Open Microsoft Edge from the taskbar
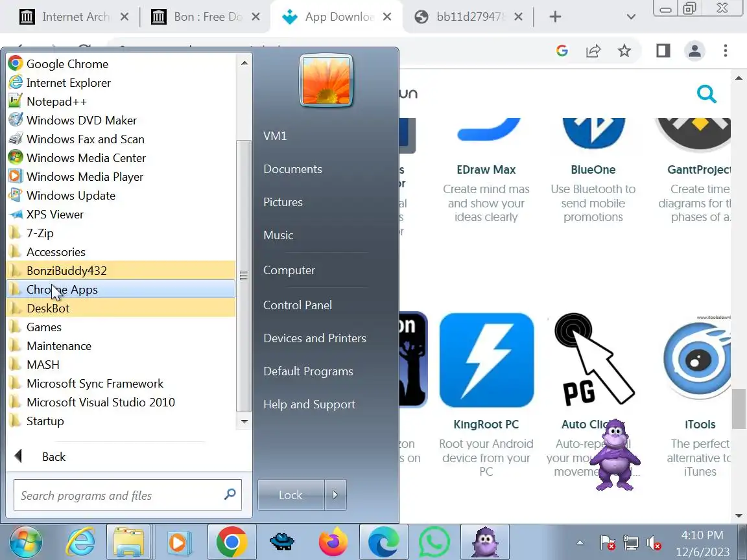 pyautogui.click(x=383, y=542)
